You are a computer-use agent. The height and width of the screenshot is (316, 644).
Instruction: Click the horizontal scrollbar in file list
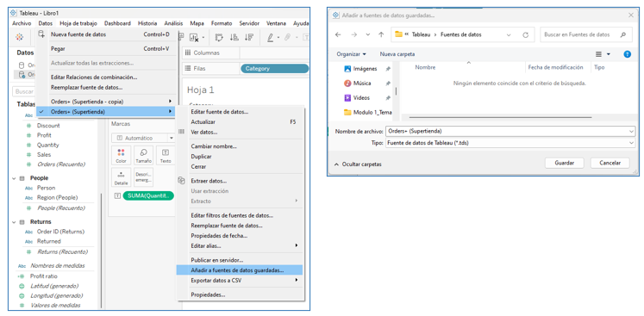[x=500, y=117]
